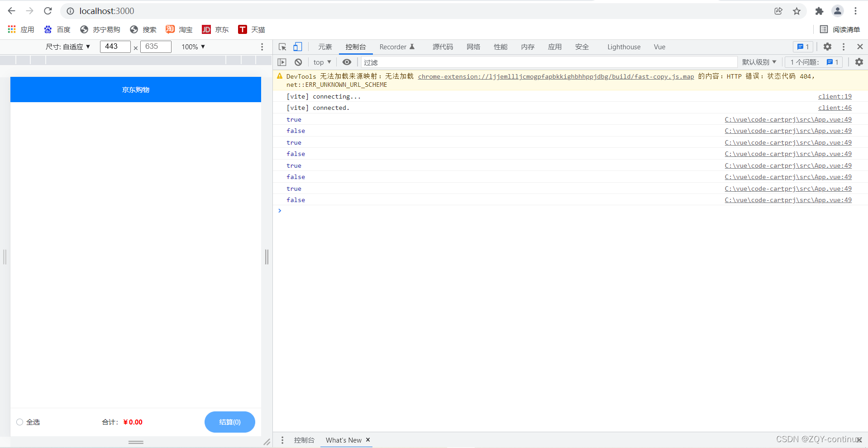Toggle device toolbar icon
This screenshot has height=448, width=868.
point(297,47)
